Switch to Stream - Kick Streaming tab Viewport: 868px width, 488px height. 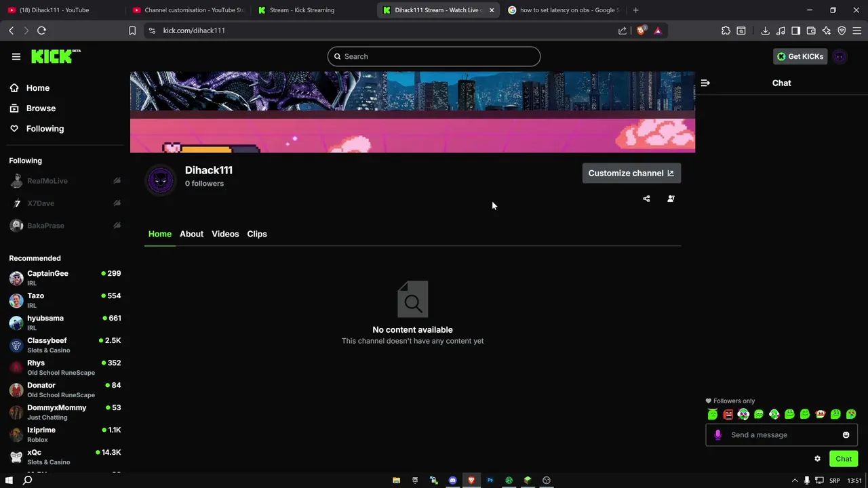point(314,10)
